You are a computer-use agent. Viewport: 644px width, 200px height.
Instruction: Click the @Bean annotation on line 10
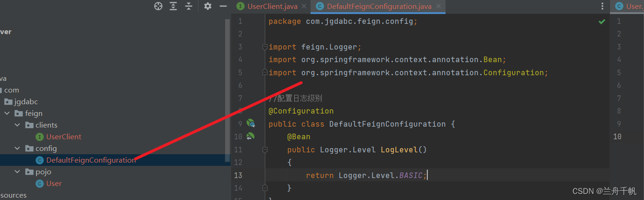298,136
